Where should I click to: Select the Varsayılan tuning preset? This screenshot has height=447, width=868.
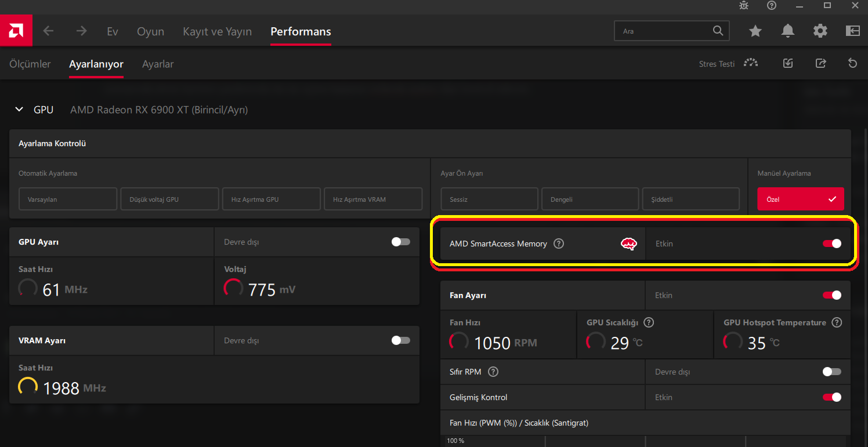point(68,199)
